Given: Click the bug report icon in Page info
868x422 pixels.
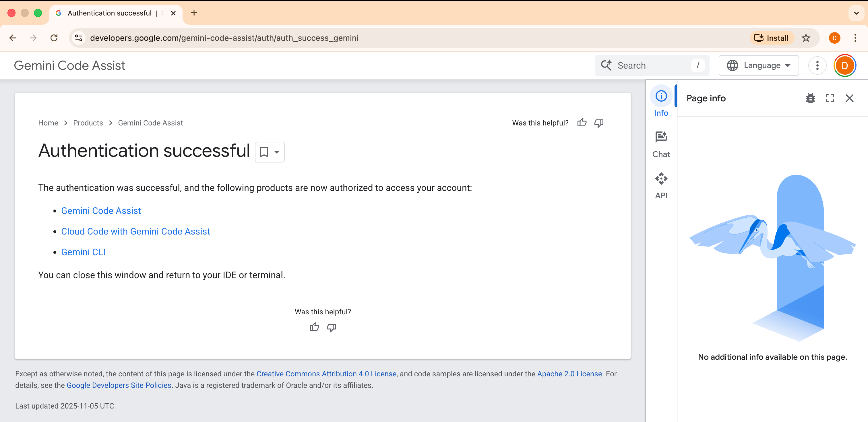Looking at the screenshot, I should [810, 98].
